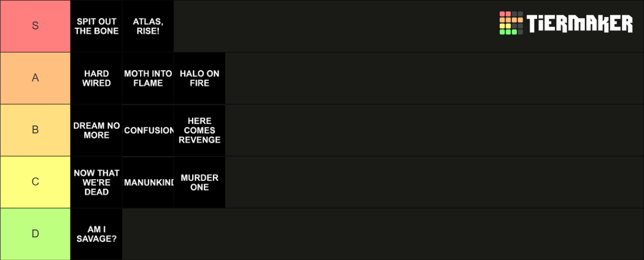Select the HALO ON FIRE tile
This screenshot has width=644, height=260.
pos(199,78)
